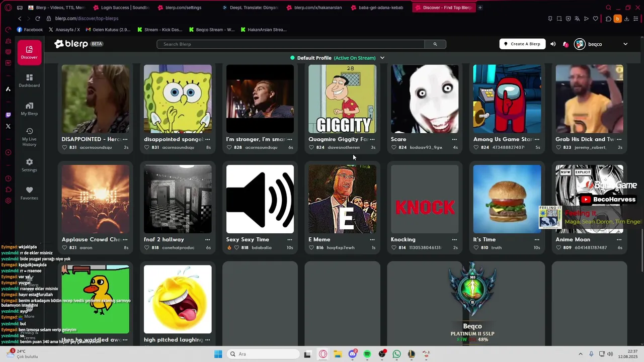The image size is (644, 362).
Task: Switch to Login Success Soundboard tab
Action: (120, 8)
